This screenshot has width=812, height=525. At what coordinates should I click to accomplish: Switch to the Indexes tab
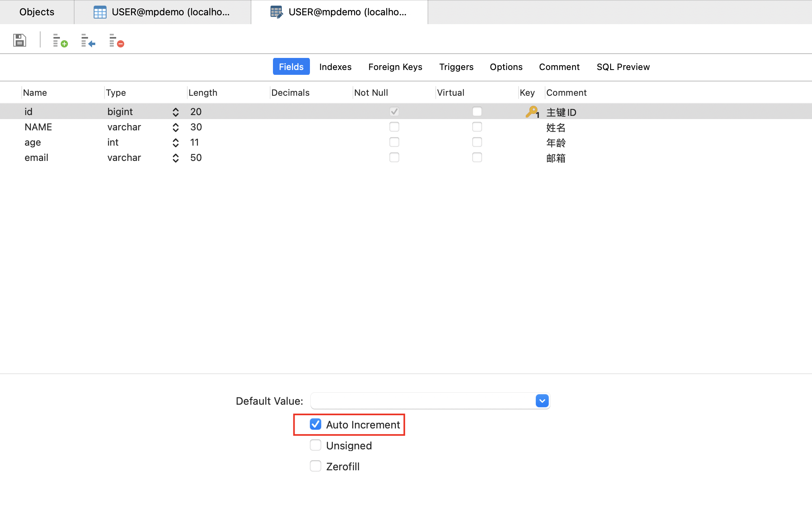(335, 67)
